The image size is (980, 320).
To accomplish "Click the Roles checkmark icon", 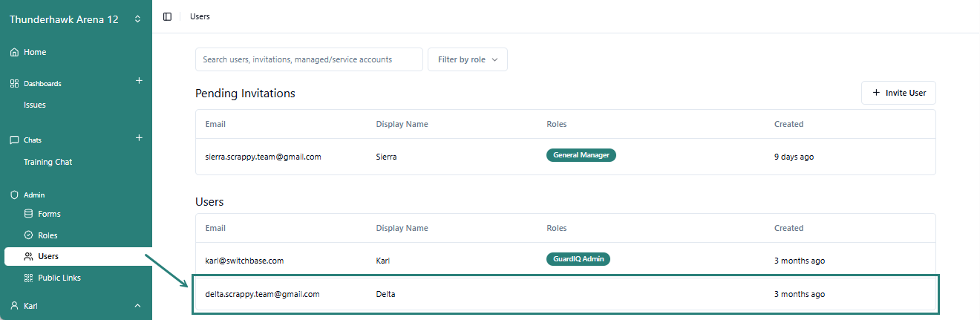I will point(29,235).
